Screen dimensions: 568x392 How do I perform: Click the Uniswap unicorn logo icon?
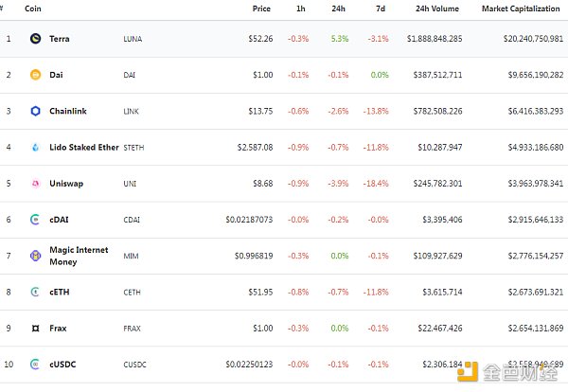(x=36, y=184)
